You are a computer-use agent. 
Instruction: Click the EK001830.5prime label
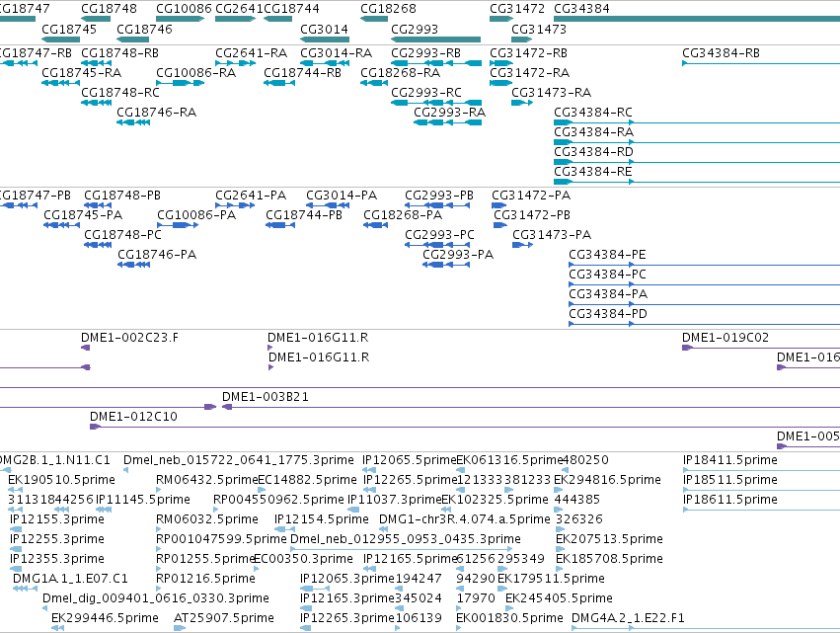(x=509, y=618)
